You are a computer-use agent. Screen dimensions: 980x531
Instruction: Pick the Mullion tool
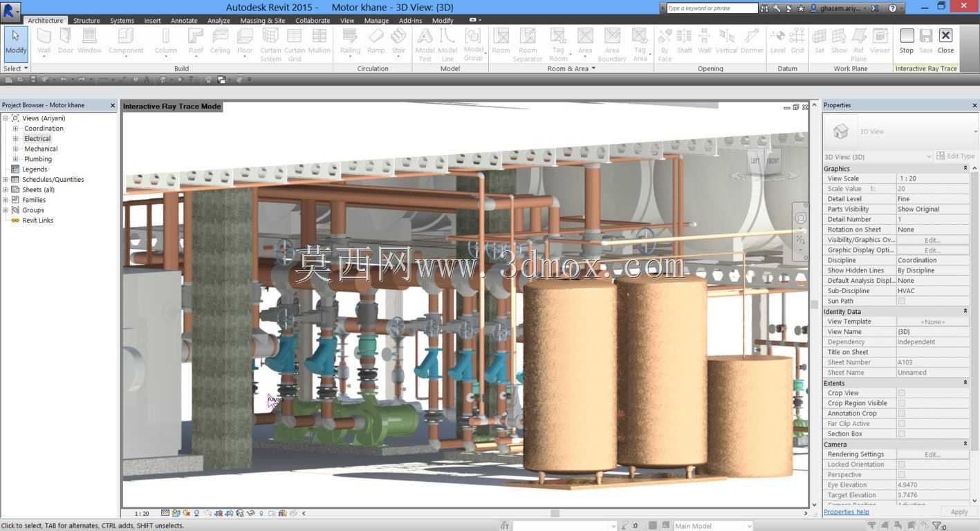tap(319, 41)
